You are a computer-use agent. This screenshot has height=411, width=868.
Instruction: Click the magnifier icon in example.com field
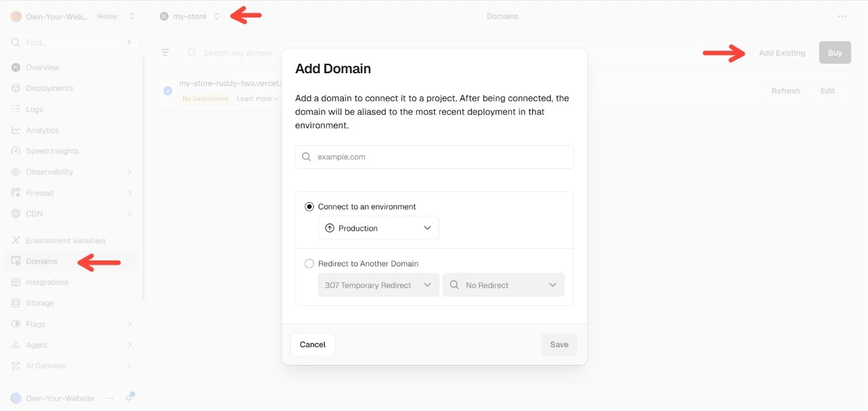[307, 157]
